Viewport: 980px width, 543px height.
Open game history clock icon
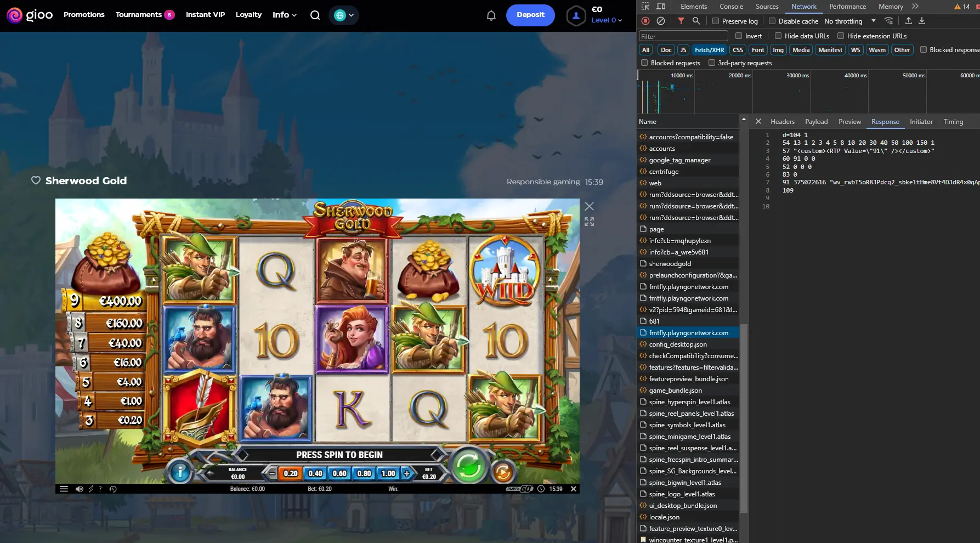point(113,489)
